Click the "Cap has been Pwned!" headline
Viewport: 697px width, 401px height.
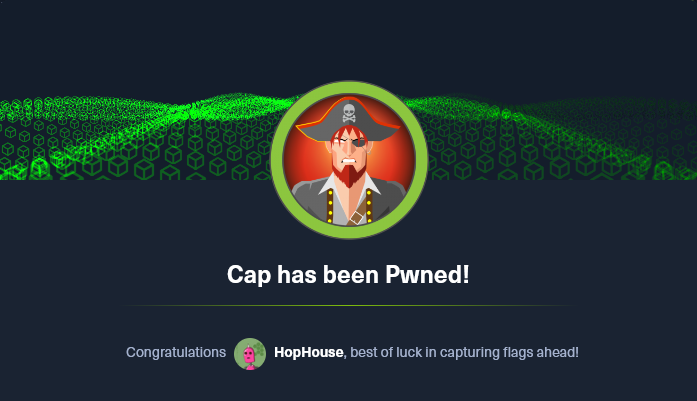(x=348, y=275)
